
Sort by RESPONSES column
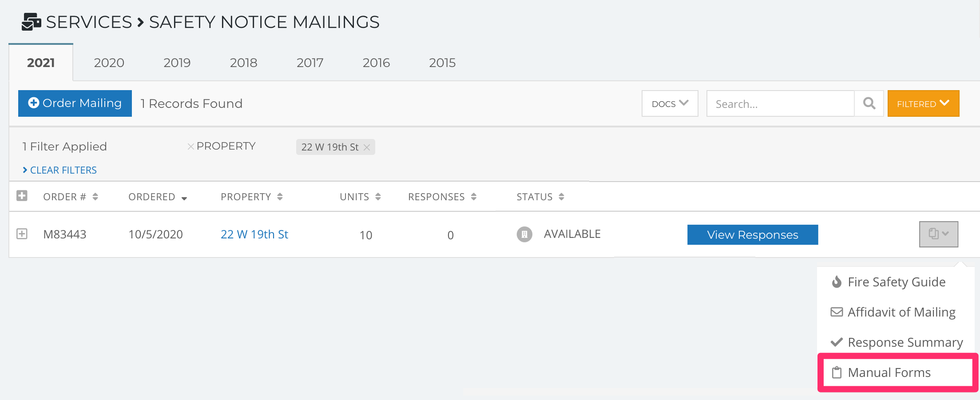pos(442,197)
